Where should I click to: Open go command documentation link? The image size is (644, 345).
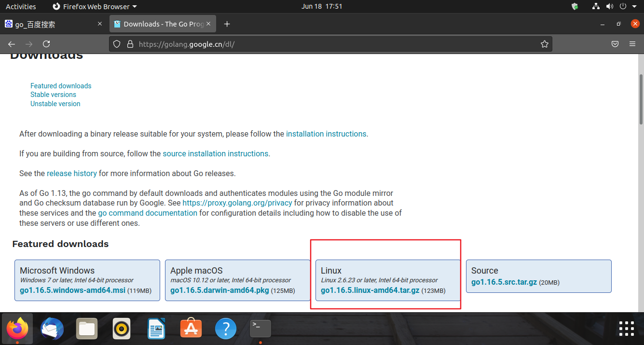[148, 213]
